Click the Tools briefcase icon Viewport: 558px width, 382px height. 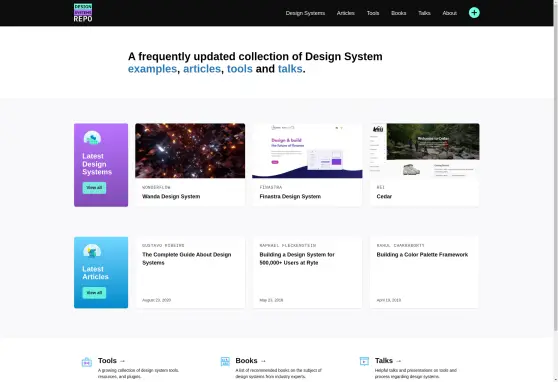(x=87, y=362)
